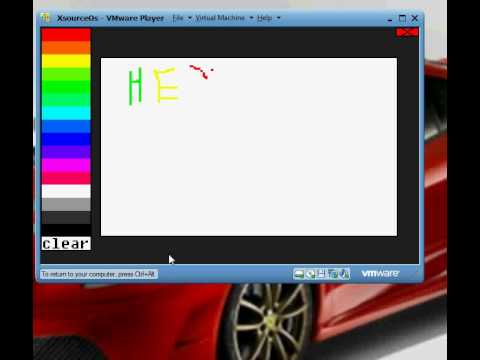Click the network adapter status icon

click(332, 274)
